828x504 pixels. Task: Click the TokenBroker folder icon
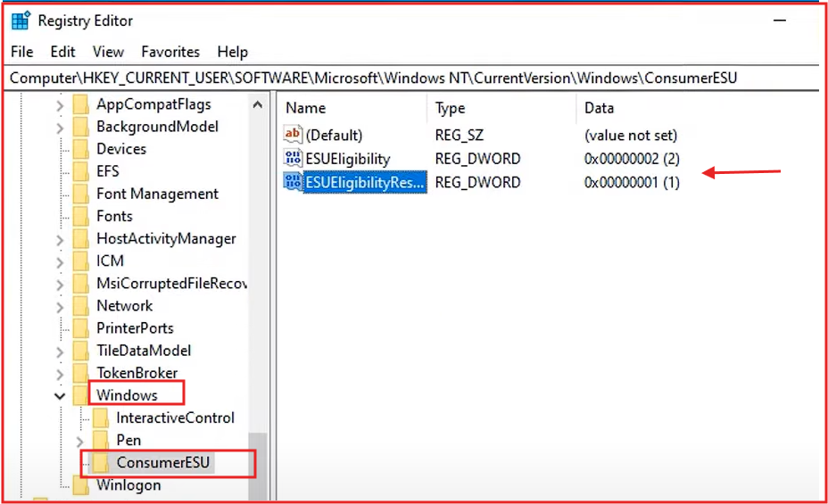tap(81, 373)
